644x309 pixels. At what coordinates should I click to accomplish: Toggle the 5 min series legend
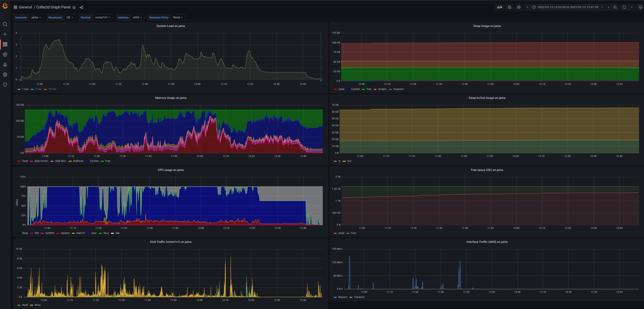tap(38, 89)
